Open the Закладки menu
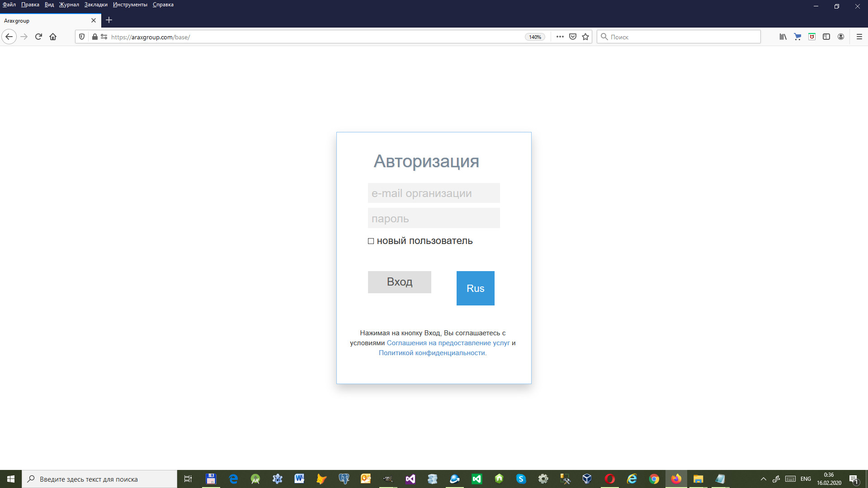868x488 pixels. [96, 5]
